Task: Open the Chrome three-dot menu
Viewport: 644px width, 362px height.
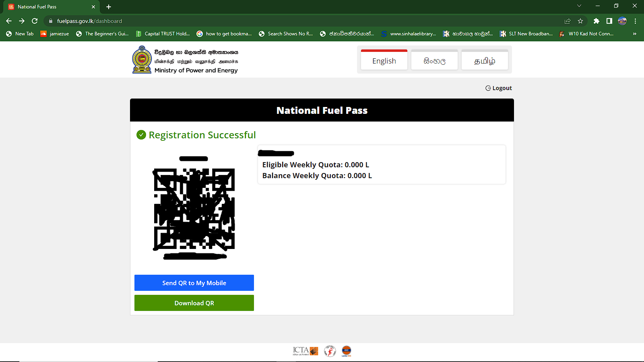Action: (636, 21)
